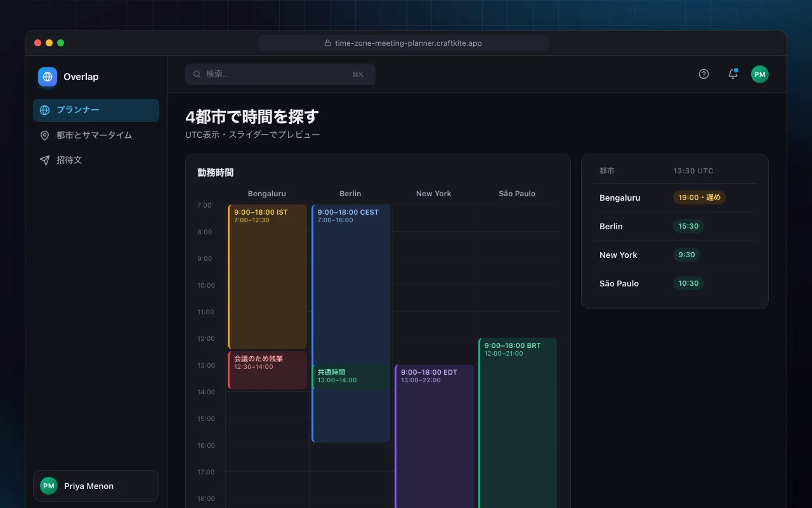812x508 pixels.
Task: Click the 9:30 New York time badge
Action: click(686, 255)
